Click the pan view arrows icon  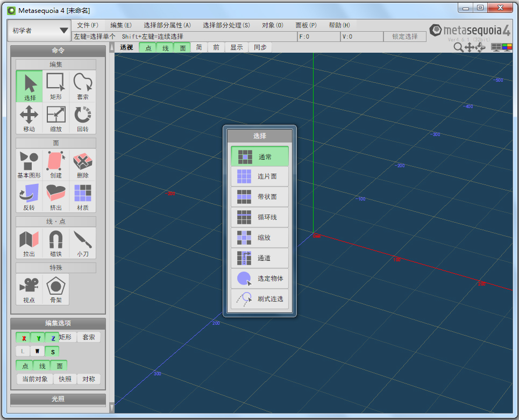click(470, 47)
